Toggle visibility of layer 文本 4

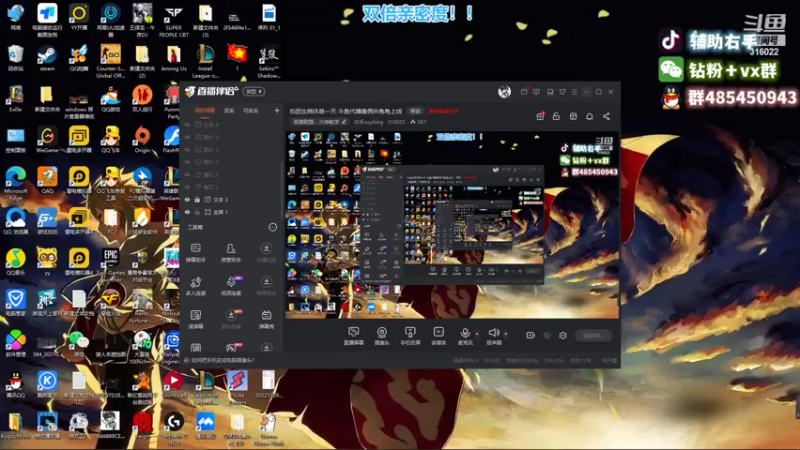click(x=187, y=124)
